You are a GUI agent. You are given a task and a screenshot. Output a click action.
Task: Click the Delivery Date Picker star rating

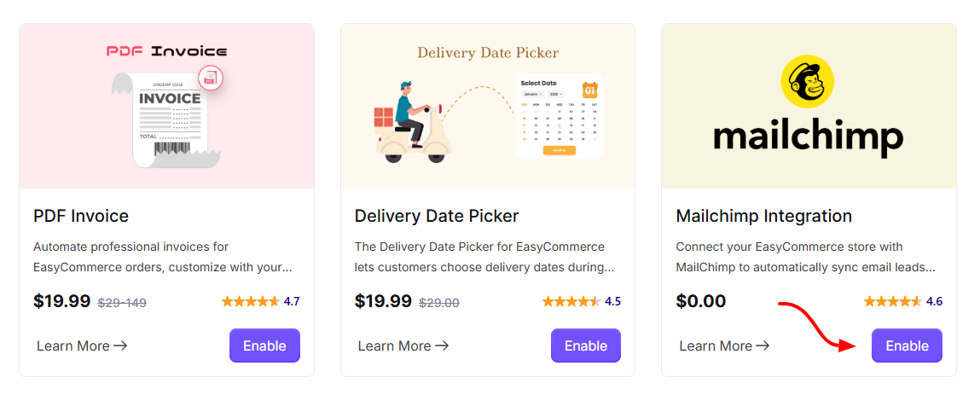coord(571,302)
